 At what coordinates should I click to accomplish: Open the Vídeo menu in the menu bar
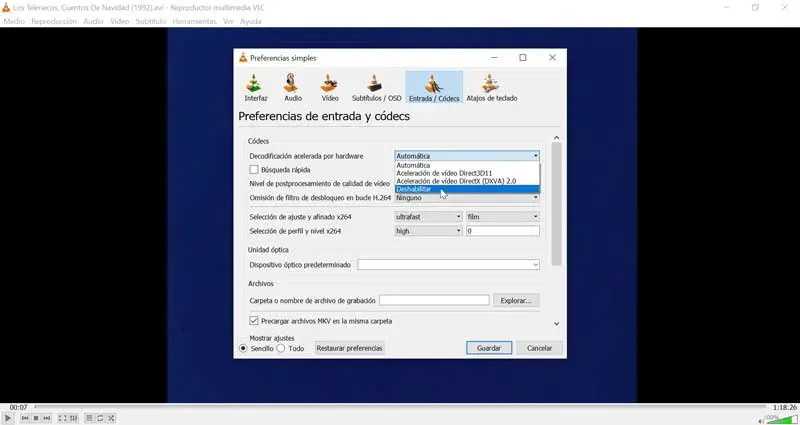pos(120,21)
